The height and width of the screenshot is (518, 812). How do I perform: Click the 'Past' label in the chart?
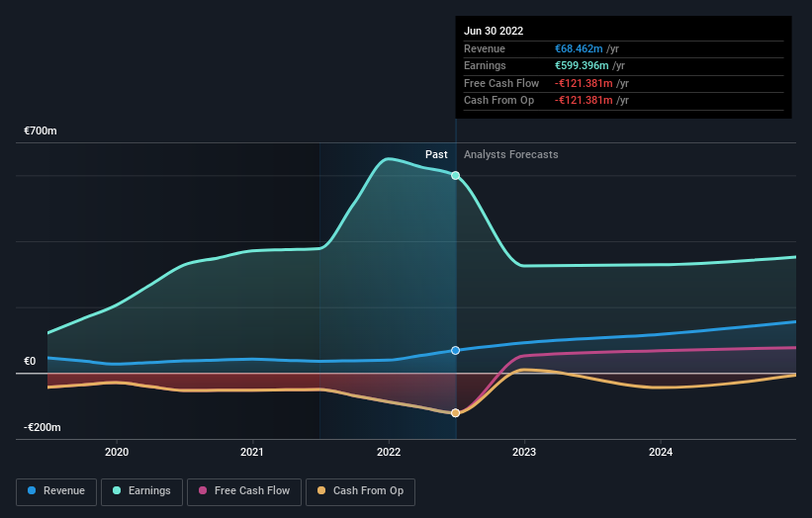(436, 154)
